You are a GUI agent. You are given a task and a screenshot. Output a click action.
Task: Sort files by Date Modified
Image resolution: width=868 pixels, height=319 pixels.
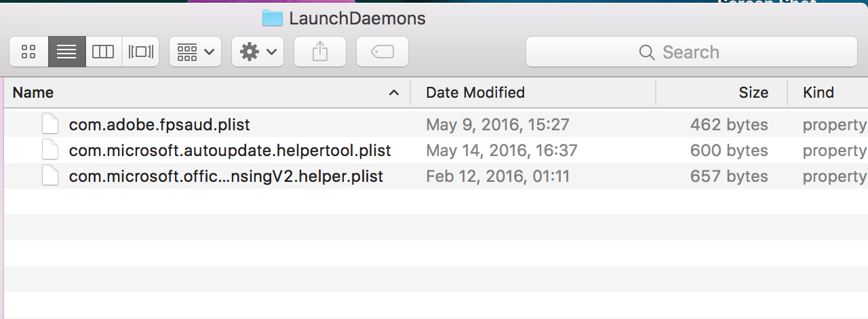point(475,93)
